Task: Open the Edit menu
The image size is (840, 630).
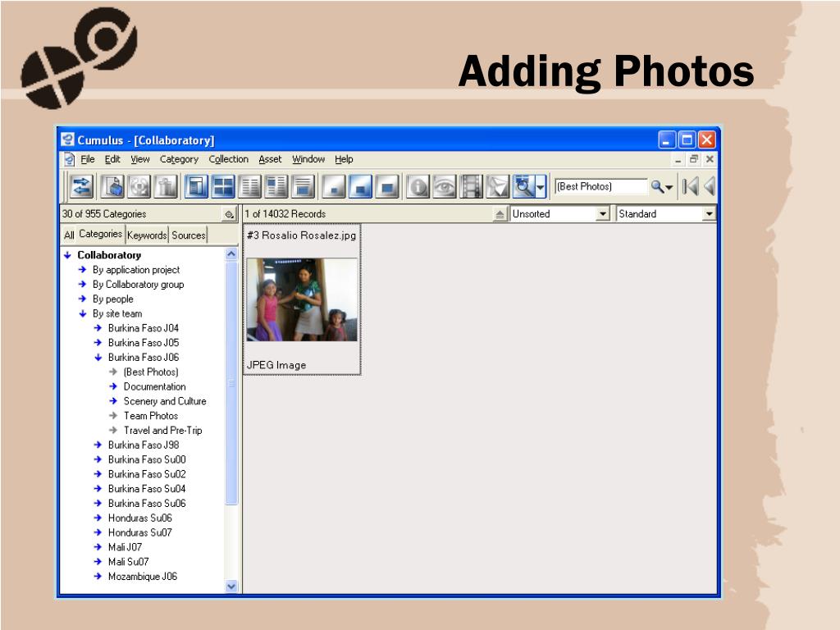Action: coord(112,159)
